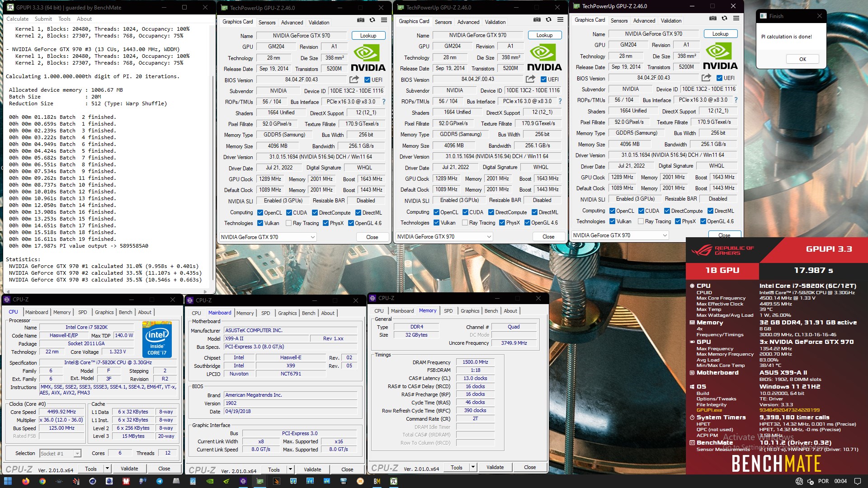The width and height of the screenshot is (868, 488).
Task: Click BIOS share icon in middle GPU-Z
Action: pos(530,79)
